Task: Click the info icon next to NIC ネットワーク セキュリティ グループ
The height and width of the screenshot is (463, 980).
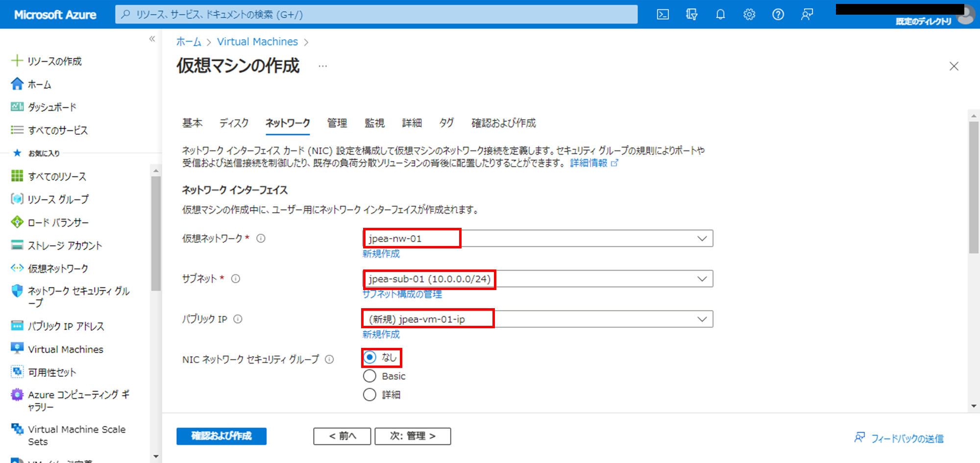Action: 329,359
